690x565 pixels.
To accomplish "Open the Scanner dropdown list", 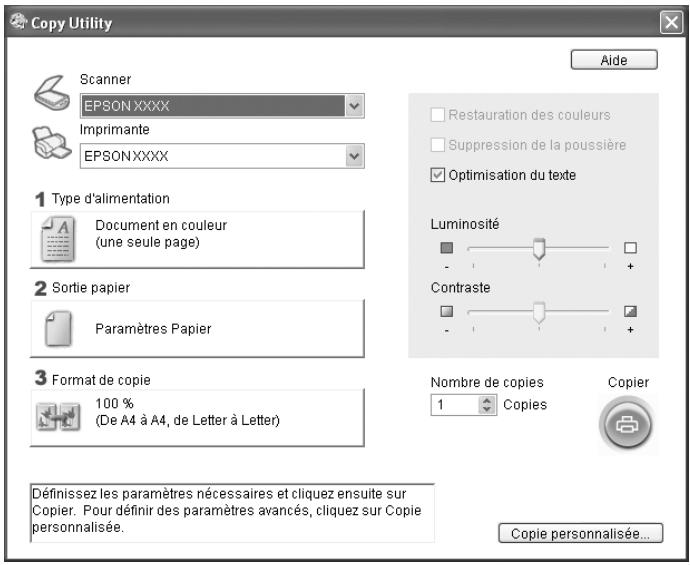I will [354, 106].
